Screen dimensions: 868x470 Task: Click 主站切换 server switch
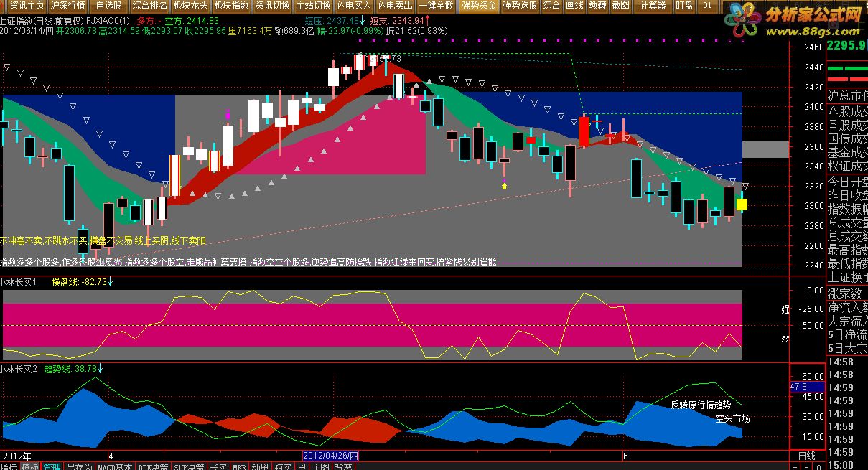[x=314, y=5]
